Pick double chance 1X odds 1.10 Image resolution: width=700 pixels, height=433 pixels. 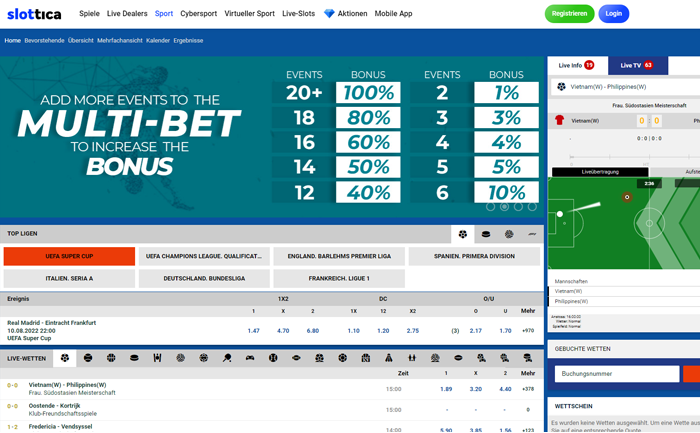pos(354,331)
